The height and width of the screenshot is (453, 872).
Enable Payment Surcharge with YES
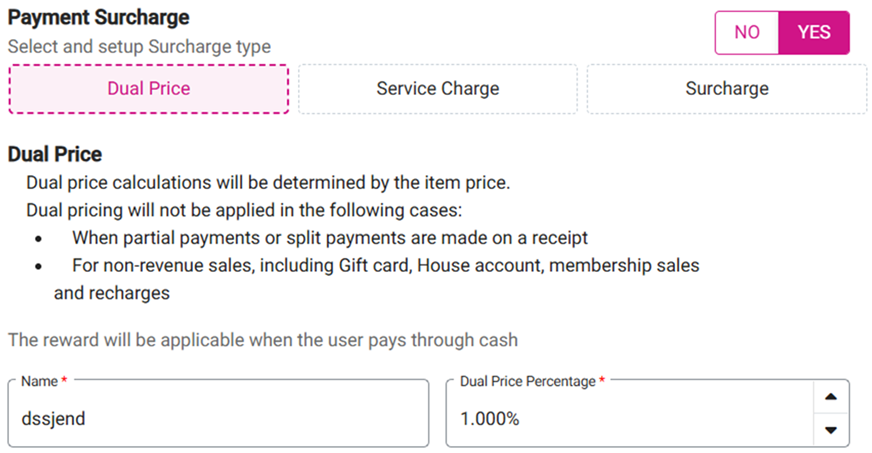(814, 32)
